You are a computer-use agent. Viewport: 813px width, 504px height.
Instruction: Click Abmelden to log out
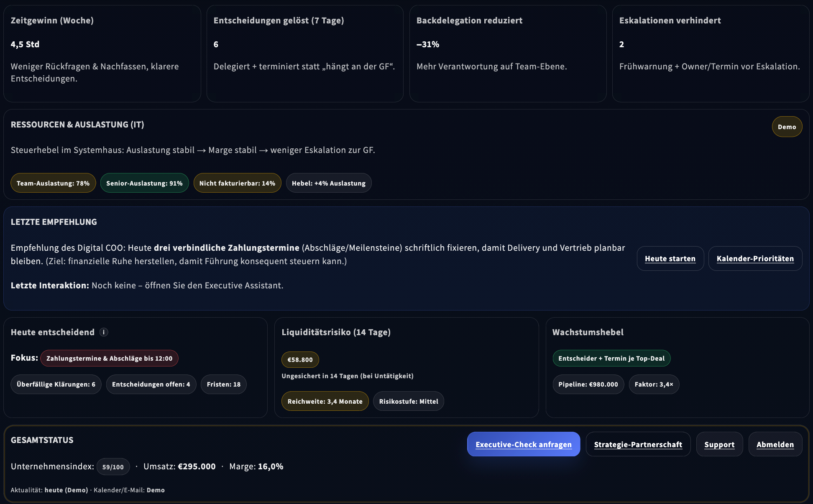point(775,444)
